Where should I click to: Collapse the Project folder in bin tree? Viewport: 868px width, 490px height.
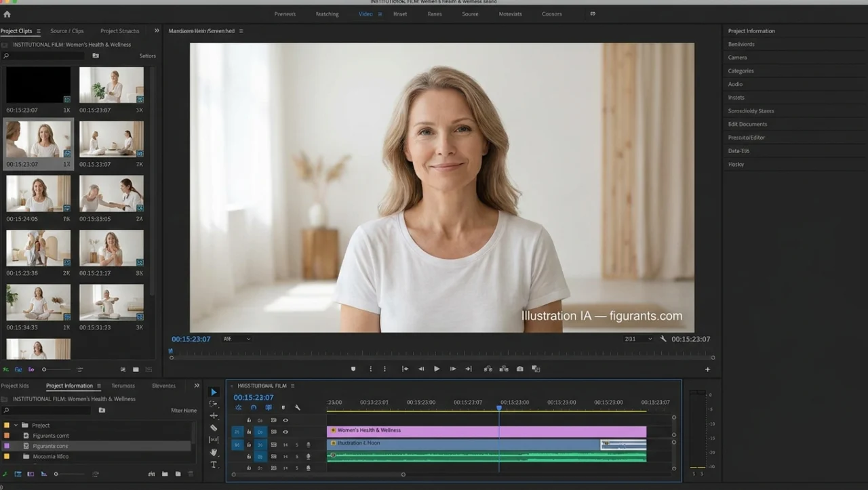pyautogui.click(x=16, y=426)
